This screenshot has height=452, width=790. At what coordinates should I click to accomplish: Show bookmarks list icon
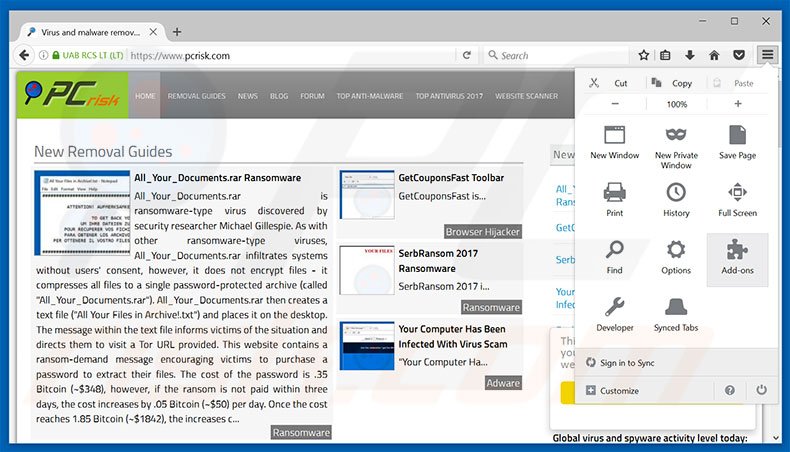[x=665, y=55]
